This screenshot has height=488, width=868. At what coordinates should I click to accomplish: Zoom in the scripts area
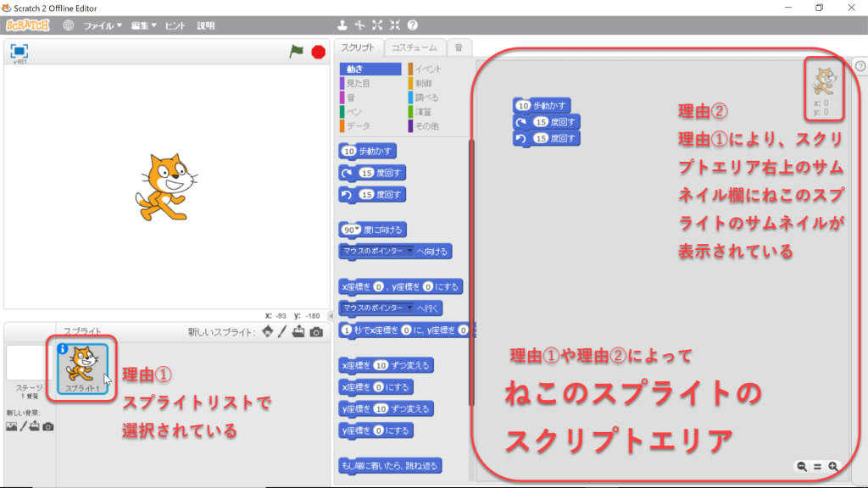833,467
